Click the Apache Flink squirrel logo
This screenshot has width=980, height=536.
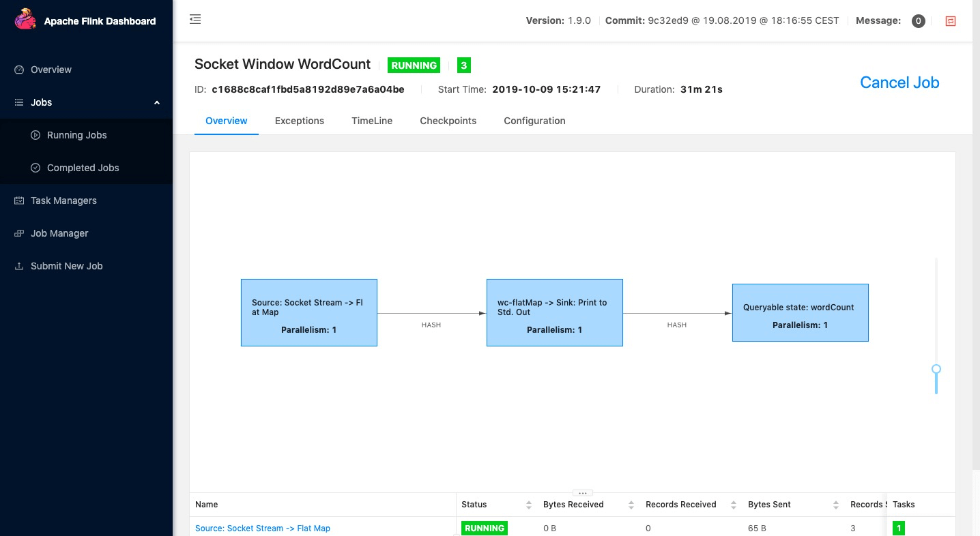tap(26, 20)
